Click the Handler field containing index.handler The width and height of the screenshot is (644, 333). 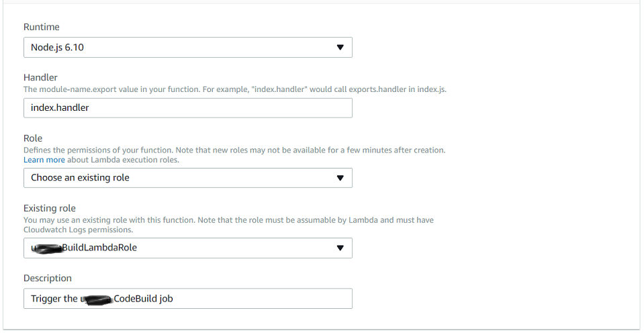187,107
